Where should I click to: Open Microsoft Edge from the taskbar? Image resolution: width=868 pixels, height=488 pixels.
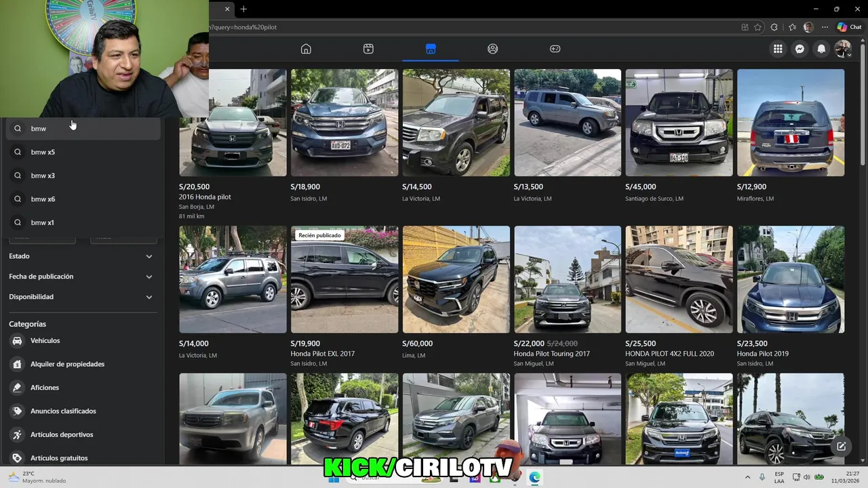[534, 478]
